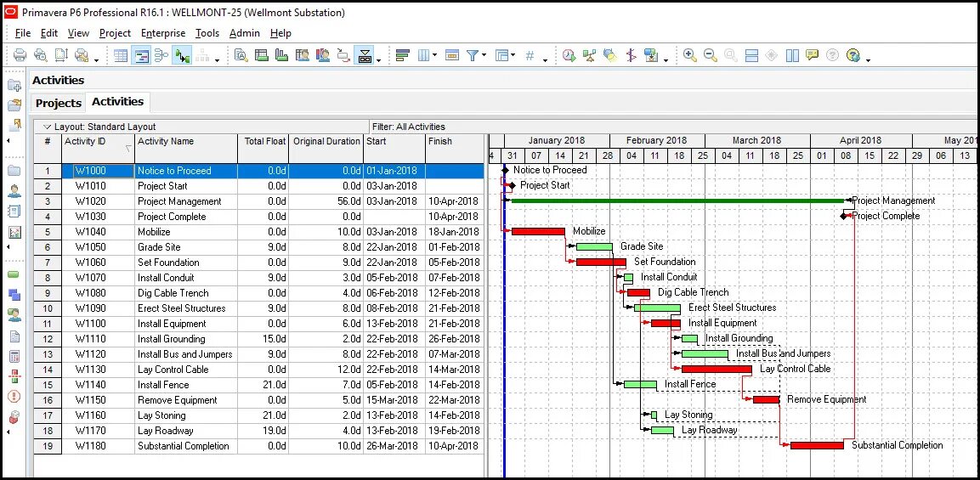The width and height of the screenshot is (980, 480).
Task: Open Print Preview from toolbar
Action: coord(40,55)
